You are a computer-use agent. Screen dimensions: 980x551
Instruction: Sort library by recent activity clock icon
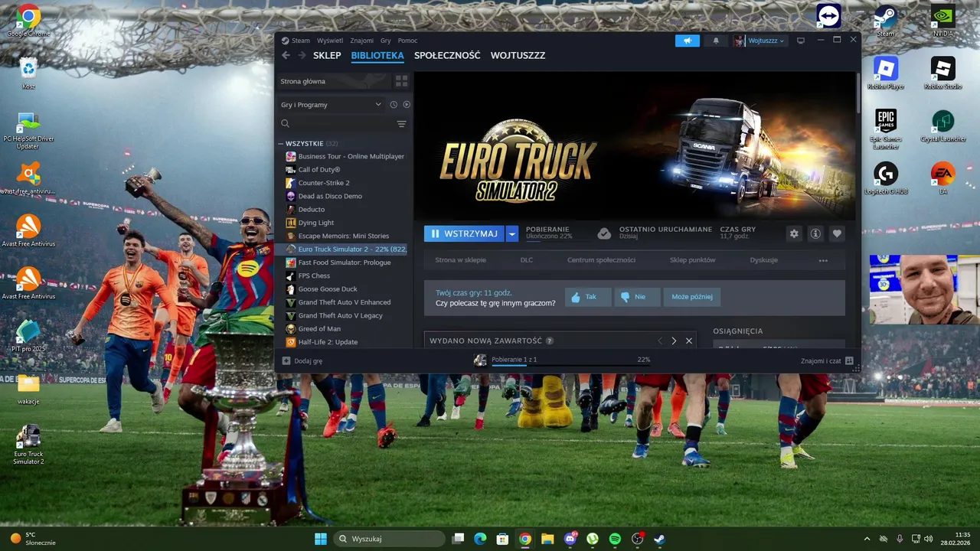394,105
